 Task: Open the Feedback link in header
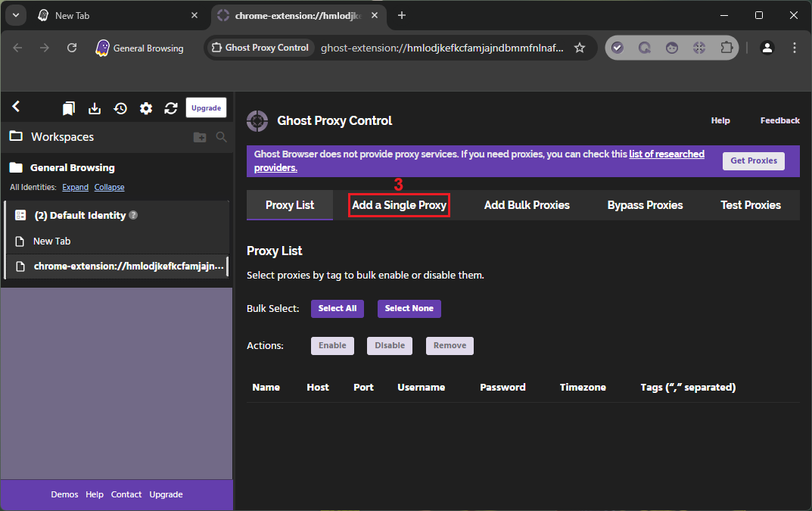coord(780,120)
